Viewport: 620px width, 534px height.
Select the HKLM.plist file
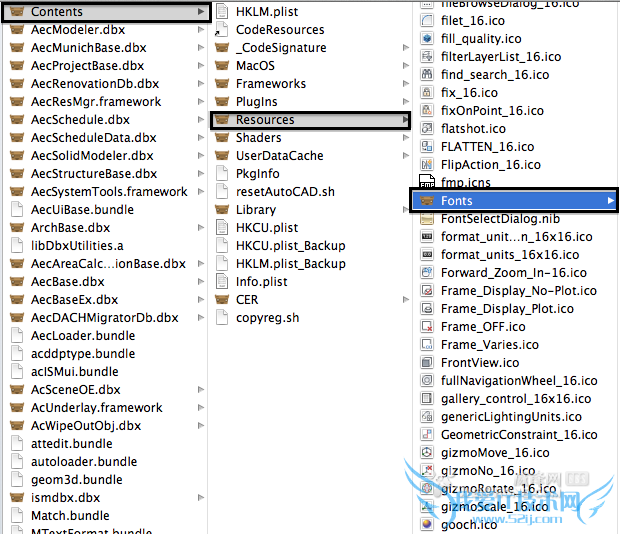[x=267, y=11]
